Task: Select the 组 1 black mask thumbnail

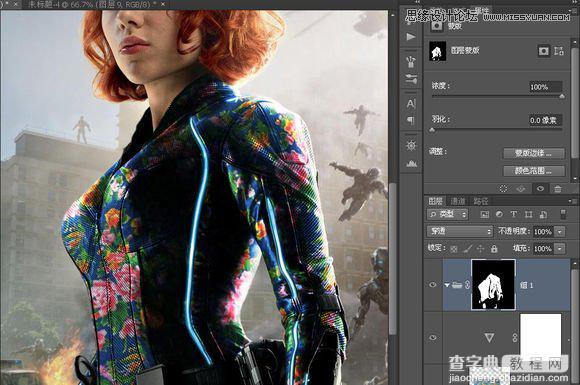Action: 493,285
